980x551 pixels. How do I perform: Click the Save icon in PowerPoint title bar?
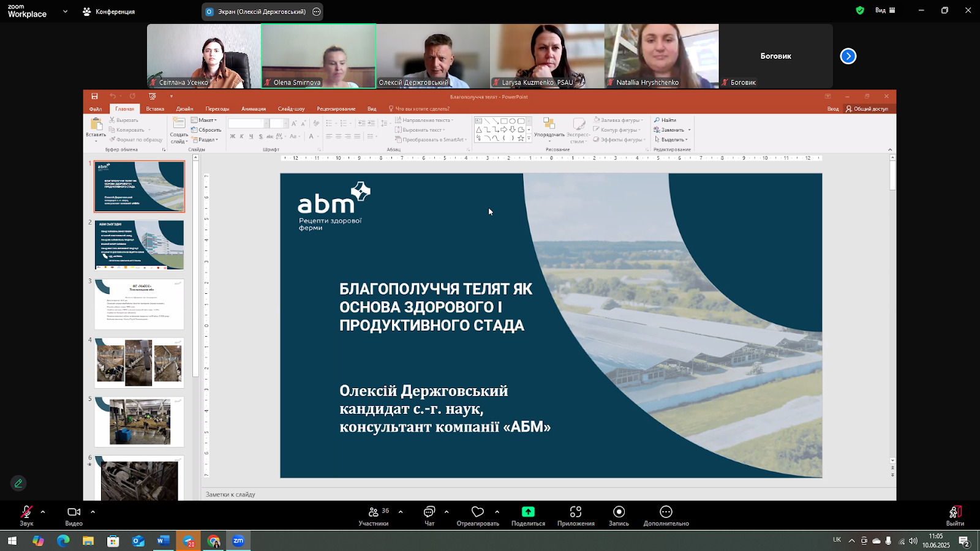click(x=94, y=96)
